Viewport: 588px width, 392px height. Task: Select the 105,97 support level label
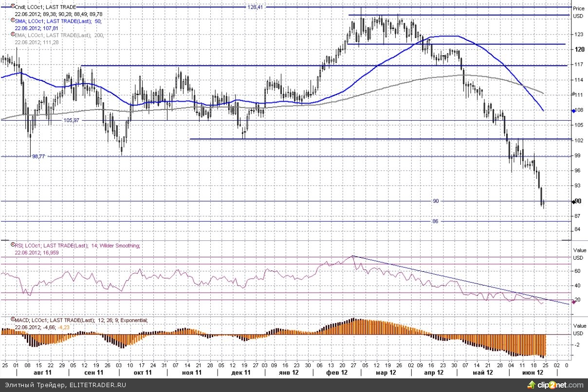pyautogui.click(x=71, y=120)
